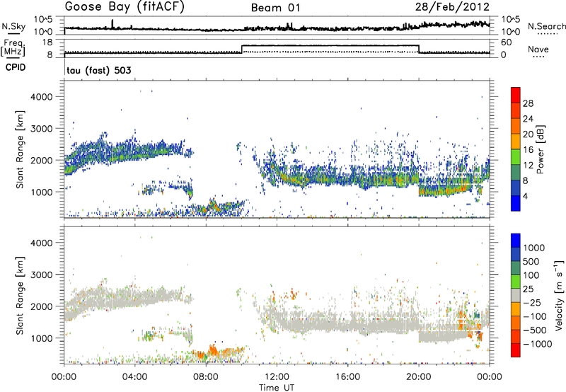566x392 pixels.
Task: Click the '24' power colorbar label
Action: (x=528, y=119)
